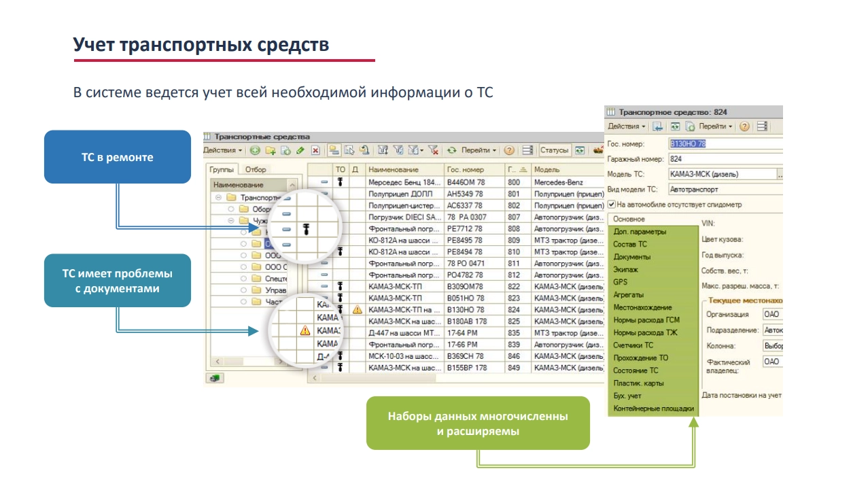This screenshot has width=868, height=488.
Task: Toggle 'На автомобиле отсутствует спидометр' checkbox
Action: click(x=612, y=204)
